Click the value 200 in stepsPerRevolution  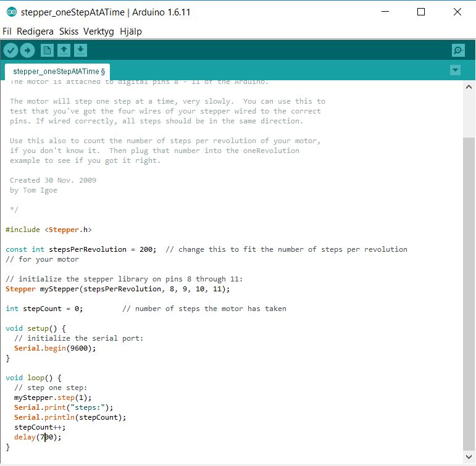pos(146,249)
